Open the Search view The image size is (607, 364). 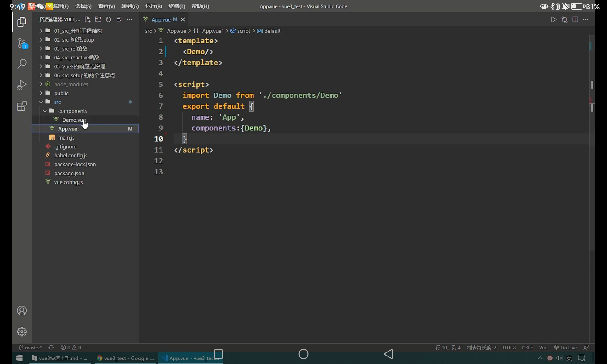click(22, 64)
